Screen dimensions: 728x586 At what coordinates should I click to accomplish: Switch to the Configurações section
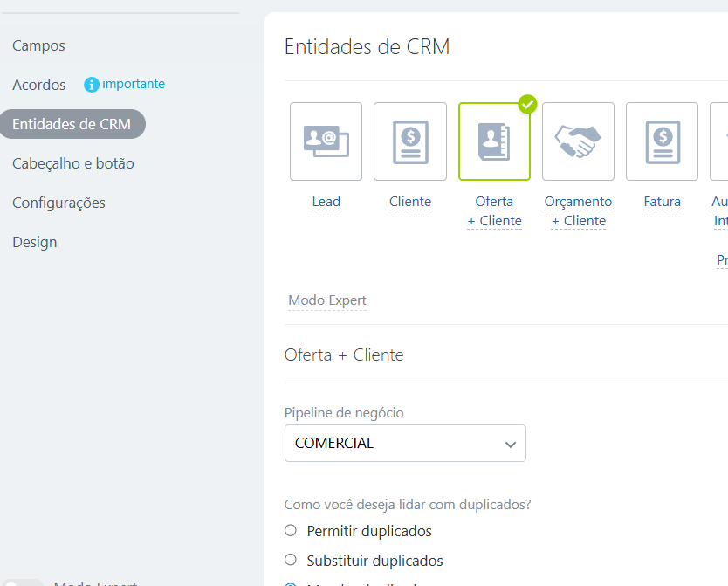[x=58, y=203]
